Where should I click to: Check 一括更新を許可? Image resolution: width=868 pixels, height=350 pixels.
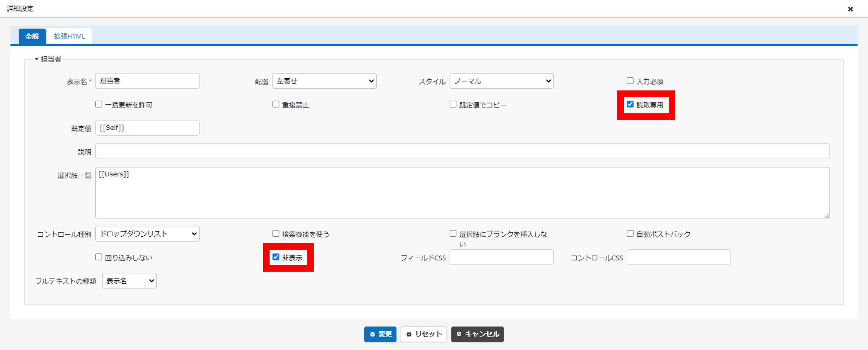click(99, 104)
